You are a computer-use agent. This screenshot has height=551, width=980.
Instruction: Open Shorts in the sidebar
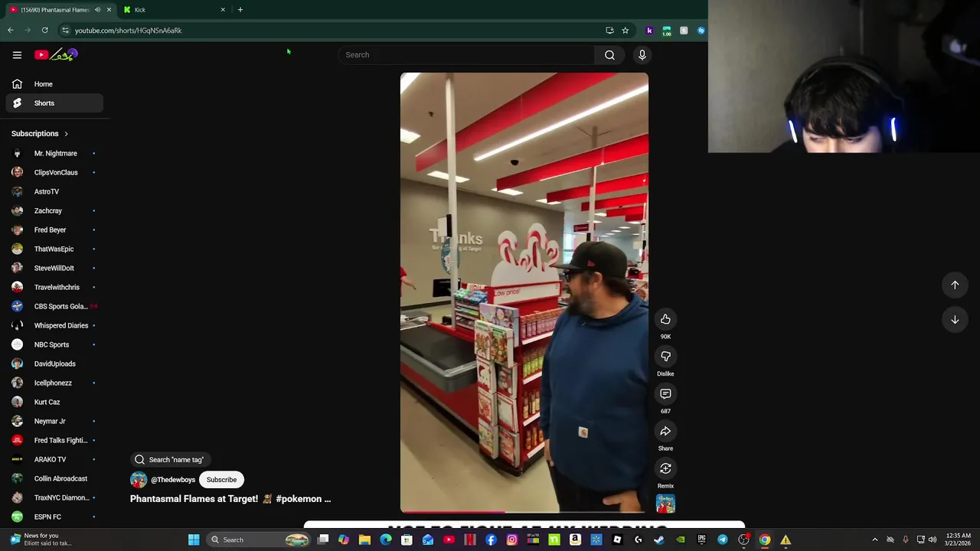pos(54,103)
